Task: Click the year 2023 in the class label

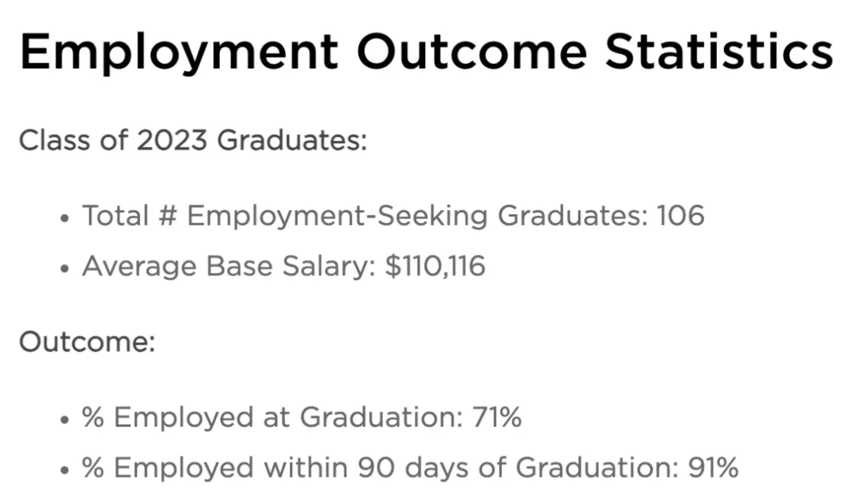Action: click(172, 140)
